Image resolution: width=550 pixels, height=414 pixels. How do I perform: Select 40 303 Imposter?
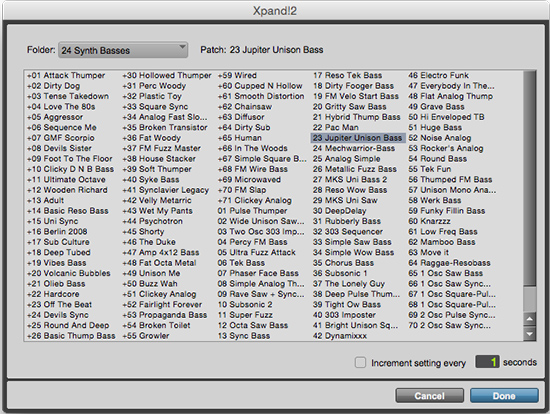[344, 315]
